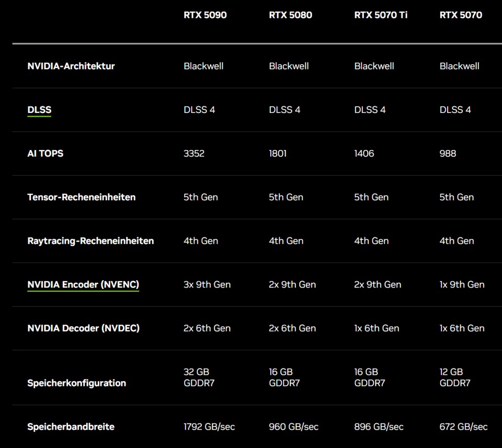The width and height of the screenshot is (502, 448).
Task: Click the NVIDIA-Architektur row label
Action: (72, 66)
